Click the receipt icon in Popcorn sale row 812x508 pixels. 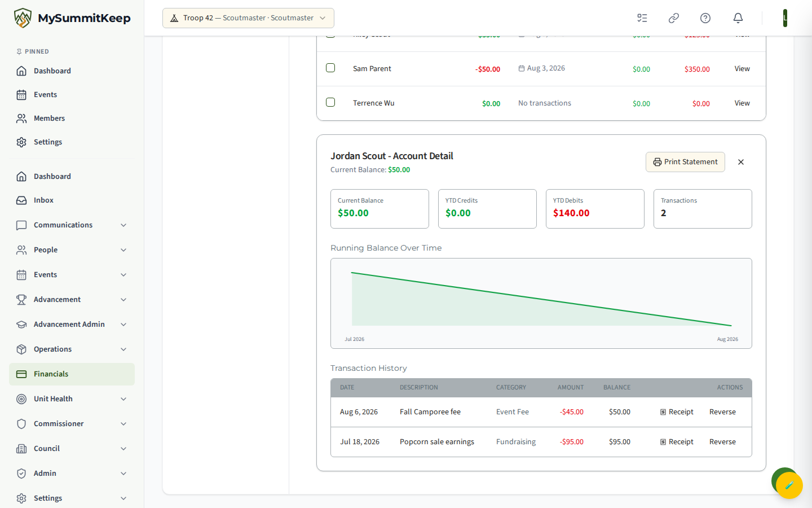tap(663, 442)
